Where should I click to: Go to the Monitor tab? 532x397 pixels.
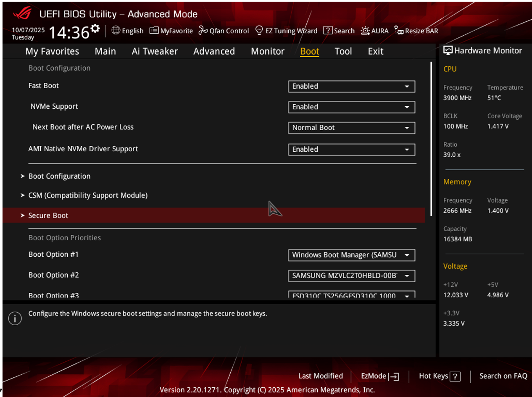(268, 51)
